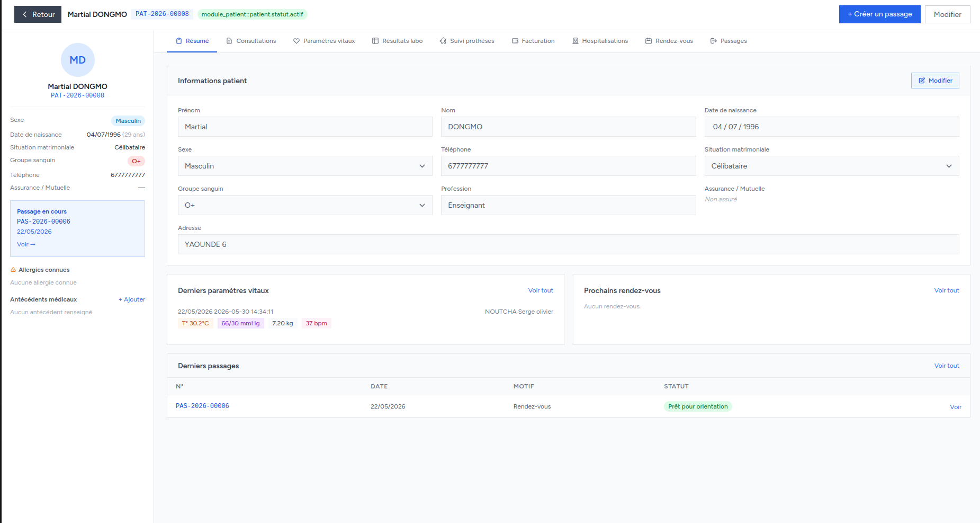Click the Allergies connues warning triangle icon
This screenshot has height=523, width=980.
click(13, 270)
